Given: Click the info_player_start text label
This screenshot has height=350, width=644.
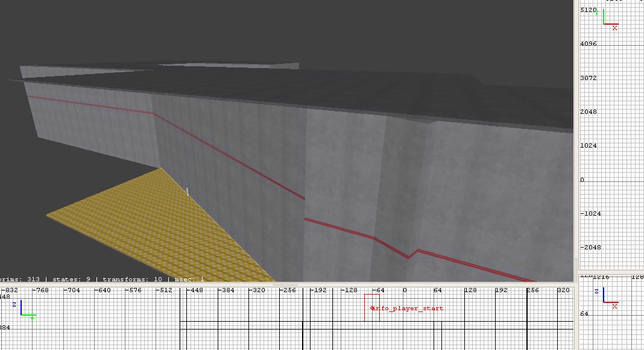Looking at the screenshot, I should coord(408,308).
